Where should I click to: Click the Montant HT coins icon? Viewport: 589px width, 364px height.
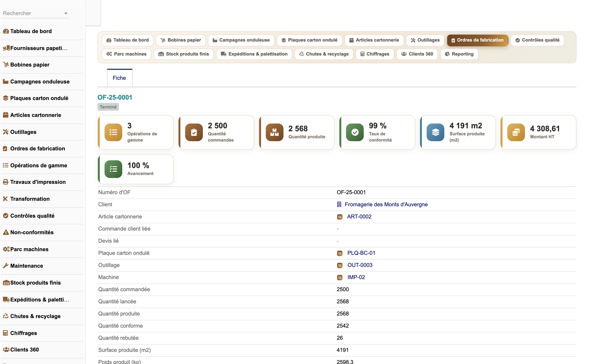click(x=516, y=132)
